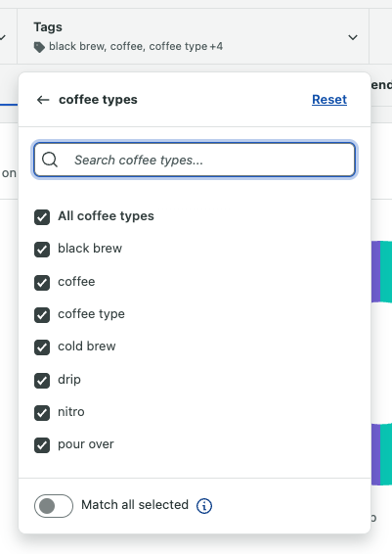Viewport: 392px width, 554px height.
Task: Uncheck the coffee tag checkbox
Action: click(x=42, y=283)
